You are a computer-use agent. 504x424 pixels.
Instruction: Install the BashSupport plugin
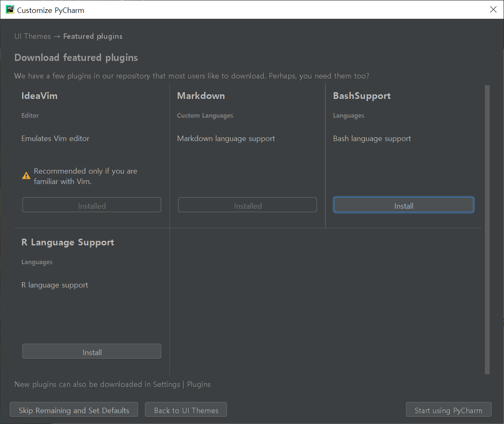coord(403,205)
